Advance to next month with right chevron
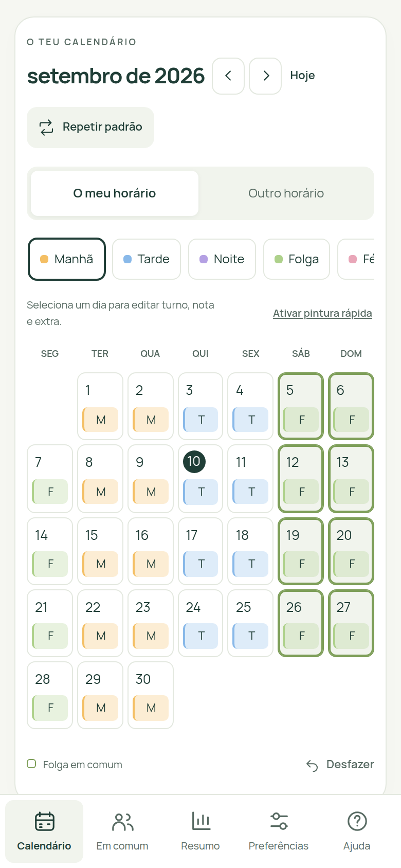This screenshot has height=868, width=401. [265, 76]
